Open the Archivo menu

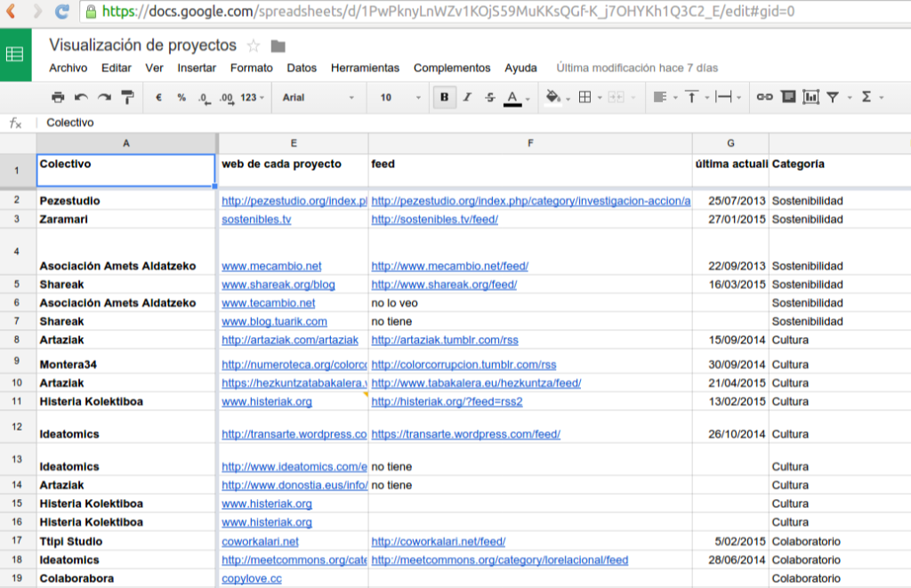(68, 68)
